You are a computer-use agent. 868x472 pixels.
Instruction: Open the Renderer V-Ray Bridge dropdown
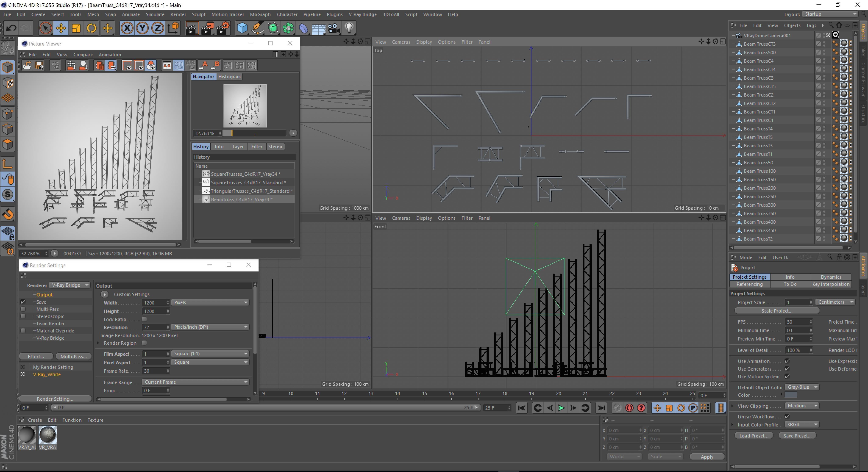tap(70, 285)
